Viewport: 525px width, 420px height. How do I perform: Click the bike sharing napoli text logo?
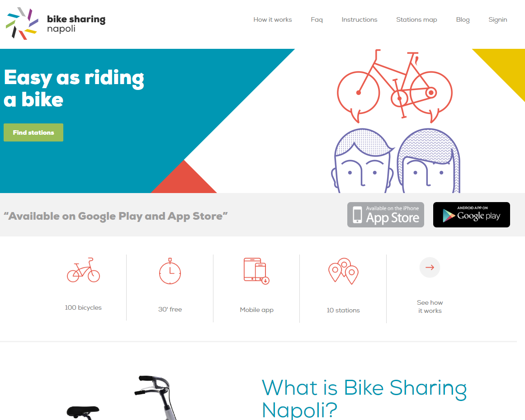[76, 24]
